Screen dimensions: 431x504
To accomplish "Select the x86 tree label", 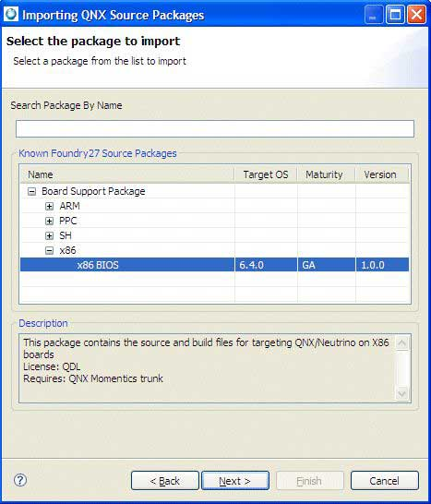I will coord(67,250).
